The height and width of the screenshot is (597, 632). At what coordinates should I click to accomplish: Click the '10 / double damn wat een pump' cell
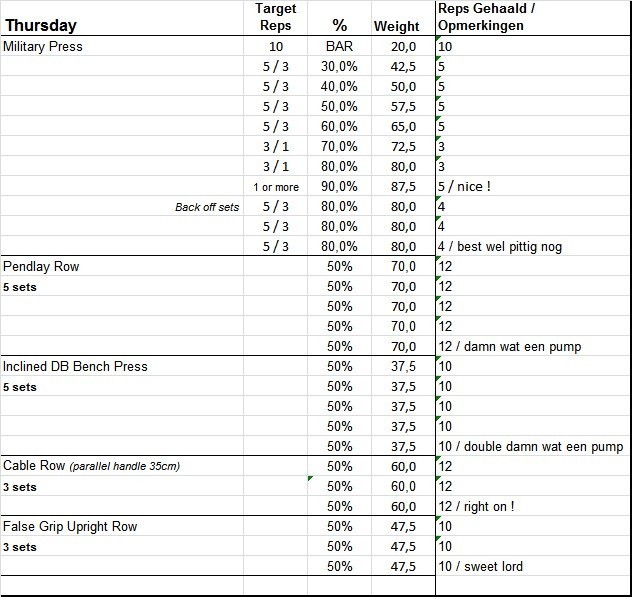click(x=530, y=447)
